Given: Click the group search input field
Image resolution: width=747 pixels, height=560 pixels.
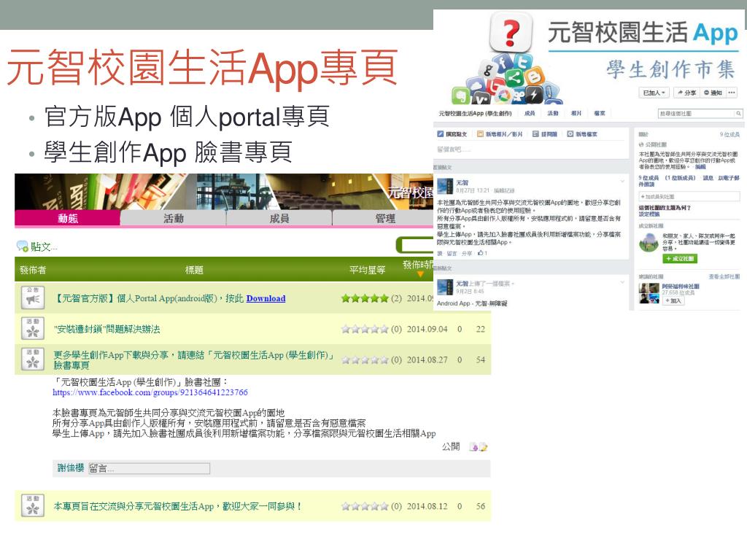Looking at the screenshot, I should point(696,113).
